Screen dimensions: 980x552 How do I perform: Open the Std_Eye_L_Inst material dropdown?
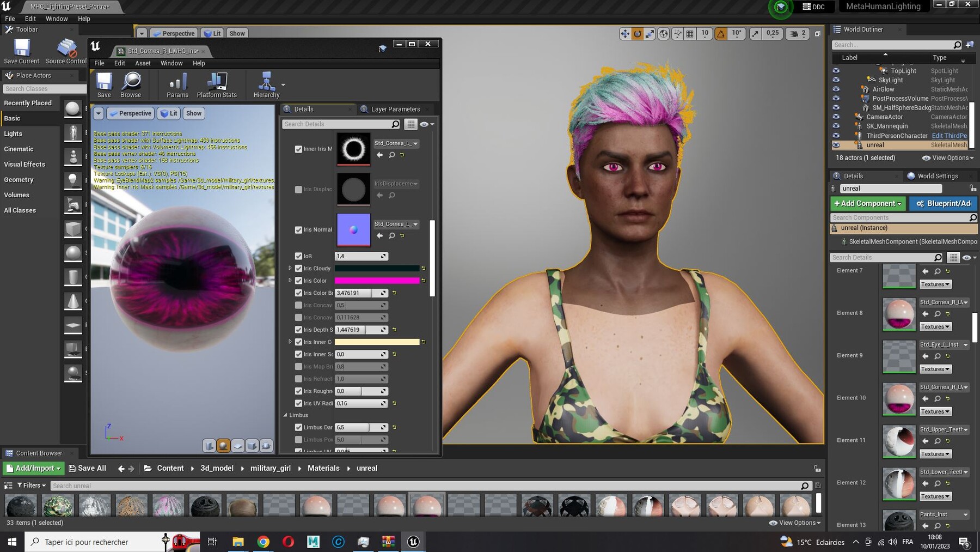point(944,344)
